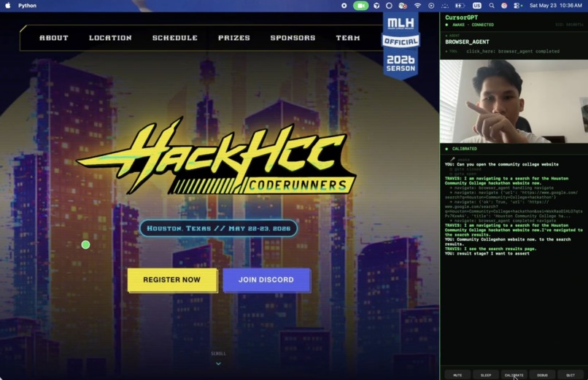Screen dimensions: 588x380
Task: Go to the Team section
Action: [x=348, y=38]
